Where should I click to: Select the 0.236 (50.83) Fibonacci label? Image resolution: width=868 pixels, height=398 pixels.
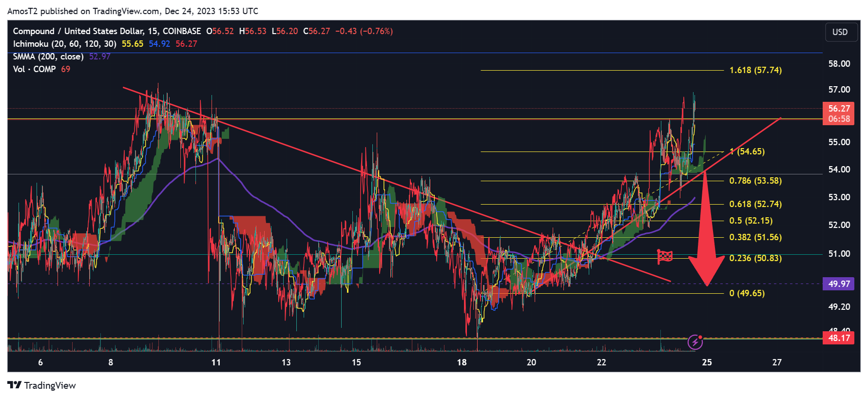pos(755,258)
